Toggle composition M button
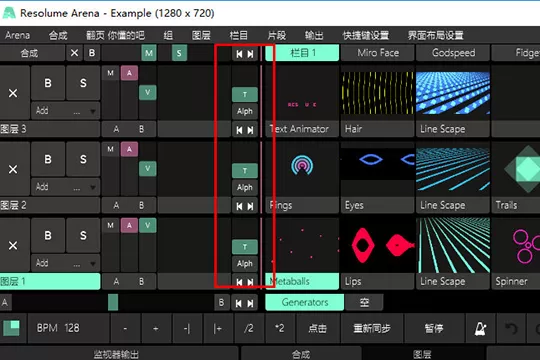This screenshot has height=360, width=540. (149, 53)
